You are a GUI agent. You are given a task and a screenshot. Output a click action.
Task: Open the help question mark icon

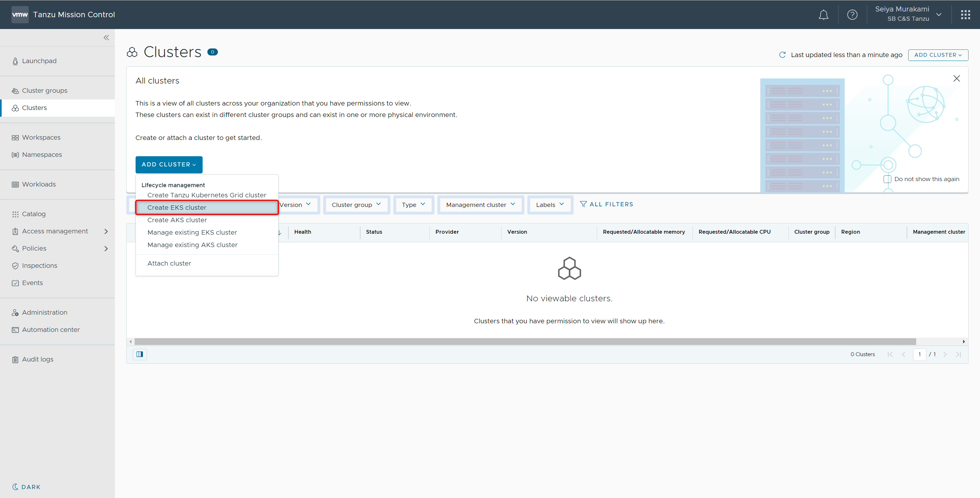coord(852,15)
